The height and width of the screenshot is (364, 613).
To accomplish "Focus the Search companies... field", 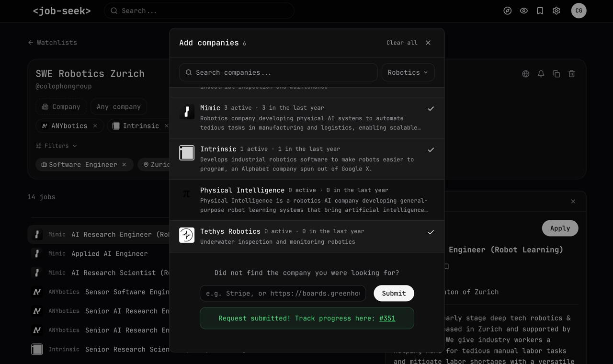I will (x=278, y=72).
